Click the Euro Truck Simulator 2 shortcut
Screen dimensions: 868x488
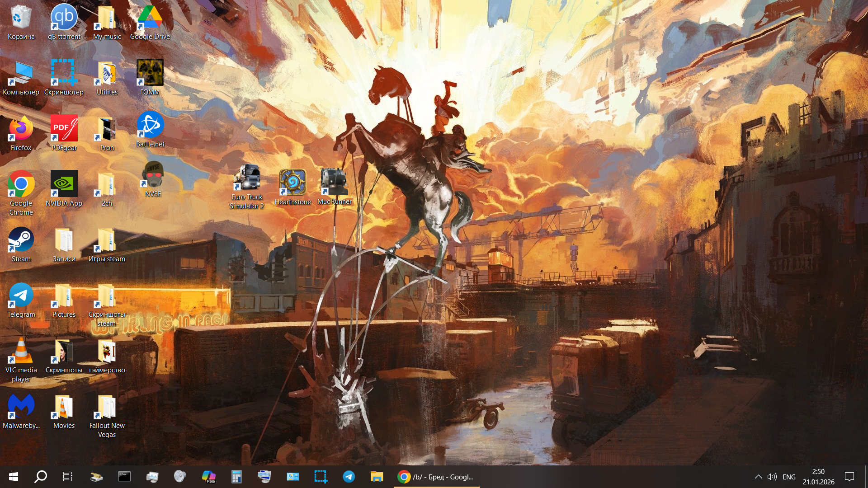[247, 178]
